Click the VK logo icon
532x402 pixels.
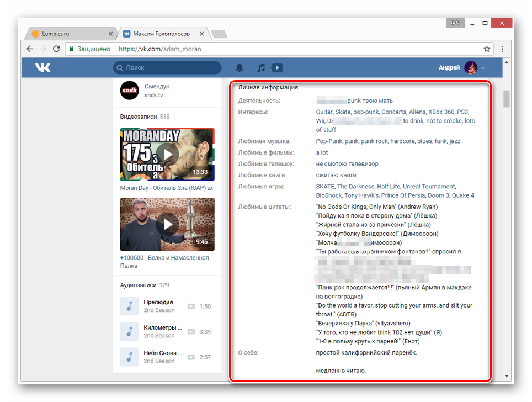(x=43, y=67)
